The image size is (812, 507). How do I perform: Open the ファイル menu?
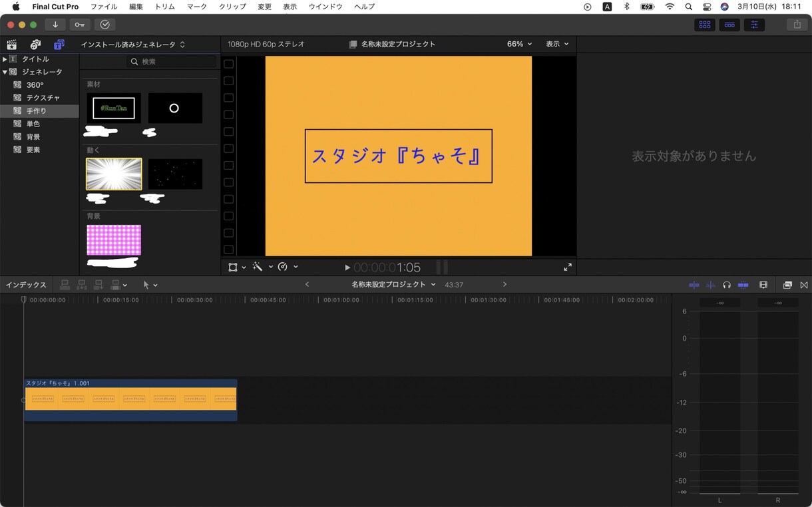pyautogui.click(x=104, y=7)
